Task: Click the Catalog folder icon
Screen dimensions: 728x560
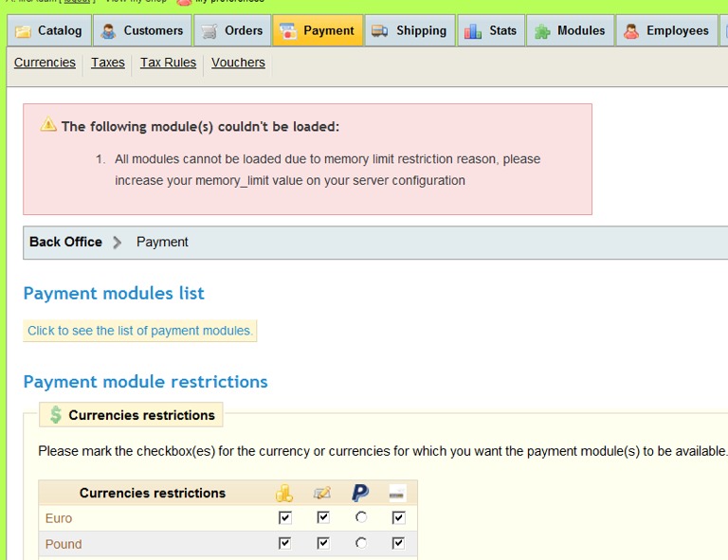Action: click(x=23, y=31)
